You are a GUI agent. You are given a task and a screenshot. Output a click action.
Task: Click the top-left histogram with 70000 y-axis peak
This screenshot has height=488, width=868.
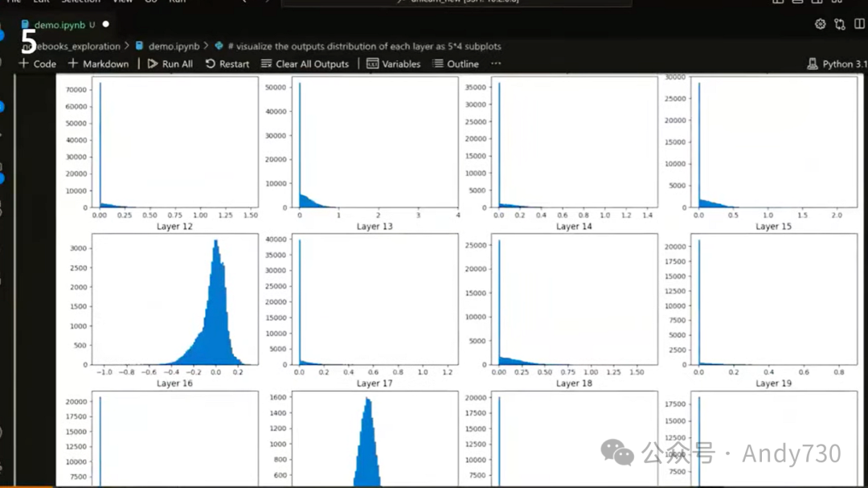coord(175,142)
